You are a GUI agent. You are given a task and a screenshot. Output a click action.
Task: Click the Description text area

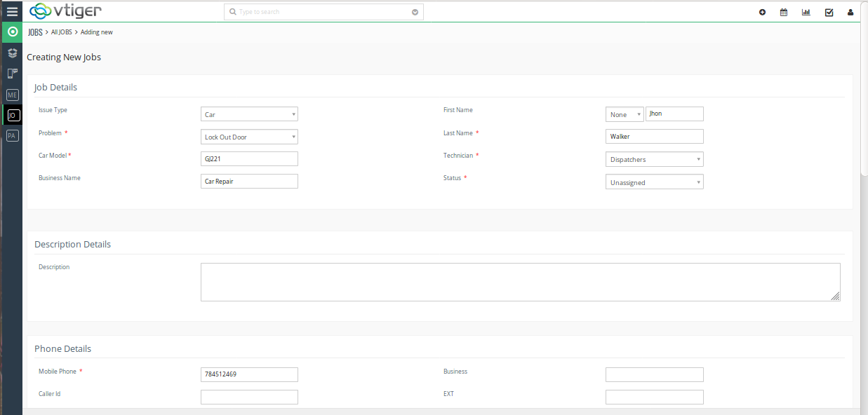(520, 282)
